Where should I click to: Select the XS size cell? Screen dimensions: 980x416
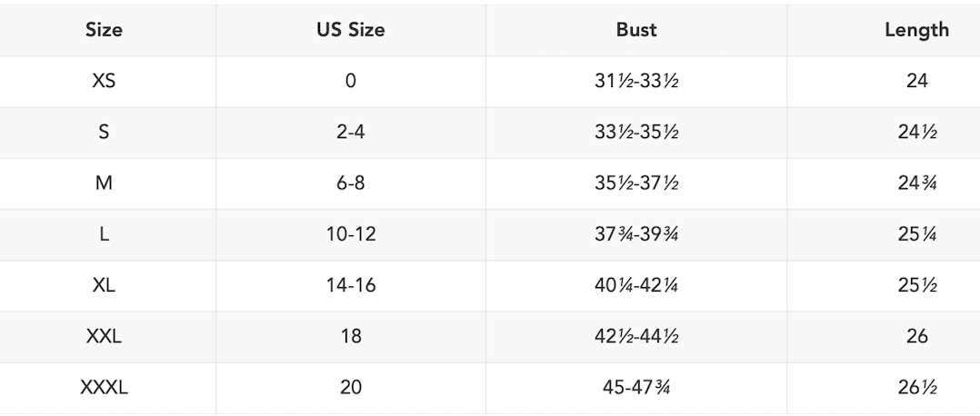104,81
